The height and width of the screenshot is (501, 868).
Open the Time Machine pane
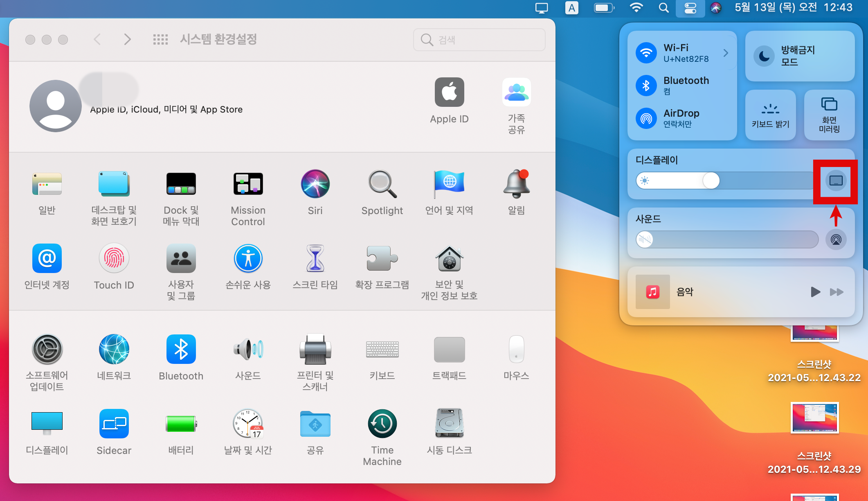(x=382, y=424)
